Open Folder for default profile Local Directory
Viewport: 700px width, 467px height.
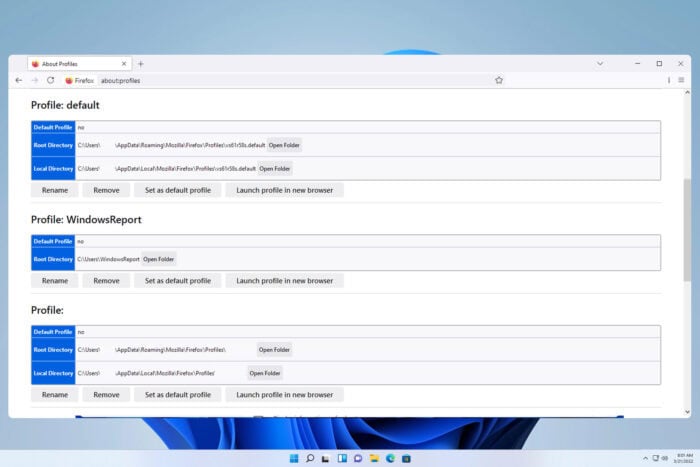[275, 169]
